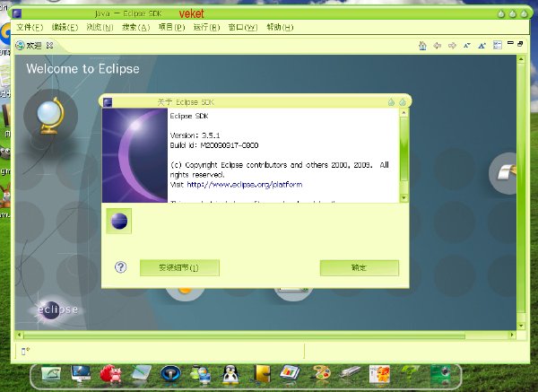Open the network computers icon in dock
538x392 pixels.
tap(200, 374)
